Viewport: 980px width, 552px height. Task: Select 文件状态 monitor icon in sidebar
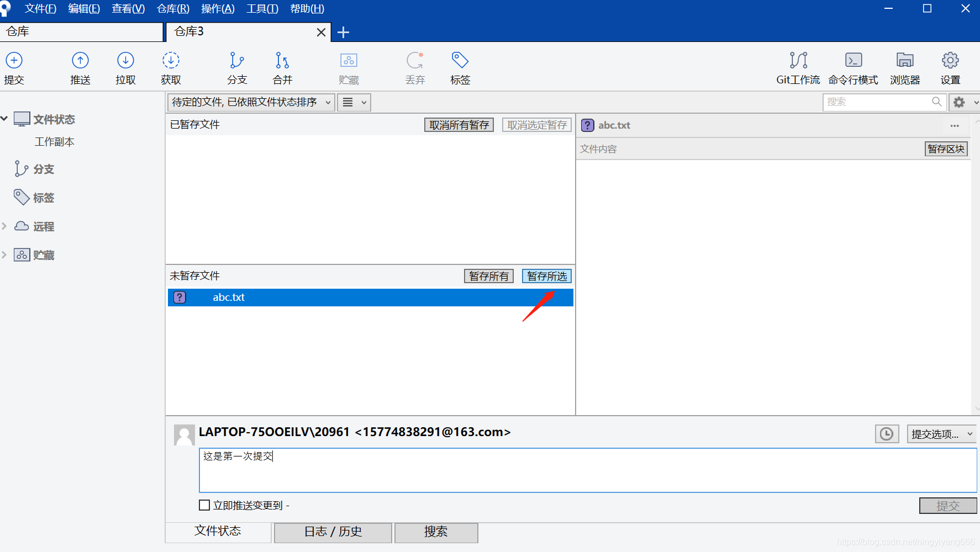tap(22, 119)
